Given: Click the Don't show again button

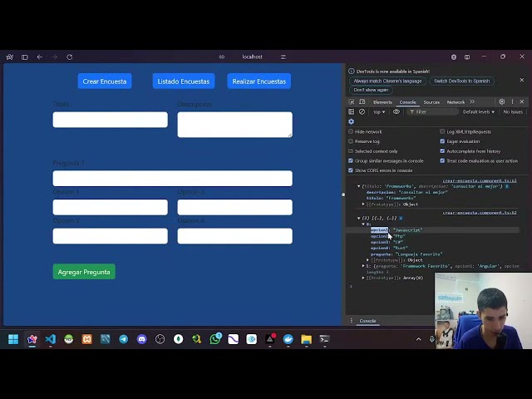Looking at the screenshot, I should tap(371, 90).
